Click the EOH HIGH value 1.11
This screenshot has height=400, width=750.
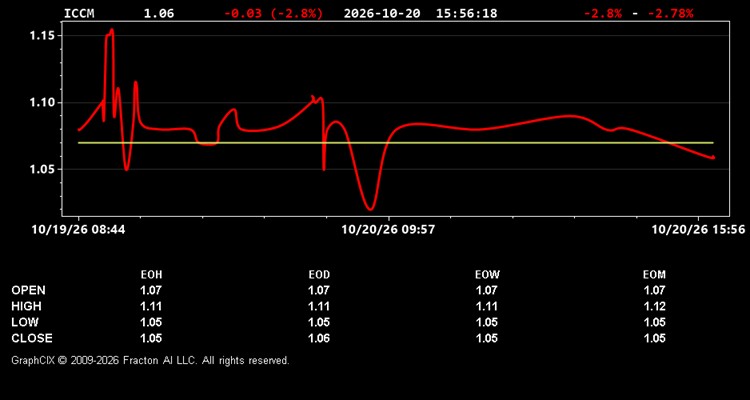click(151, 306)
